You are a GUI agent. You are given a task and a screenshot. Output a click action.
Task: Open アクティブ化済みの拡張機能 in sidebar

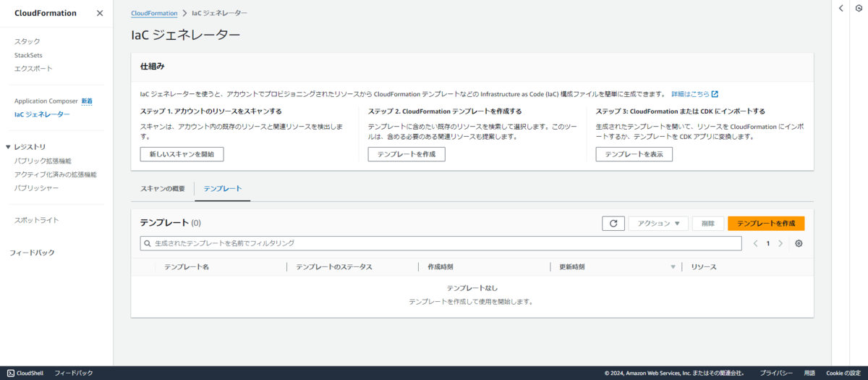tap(55, 174)
